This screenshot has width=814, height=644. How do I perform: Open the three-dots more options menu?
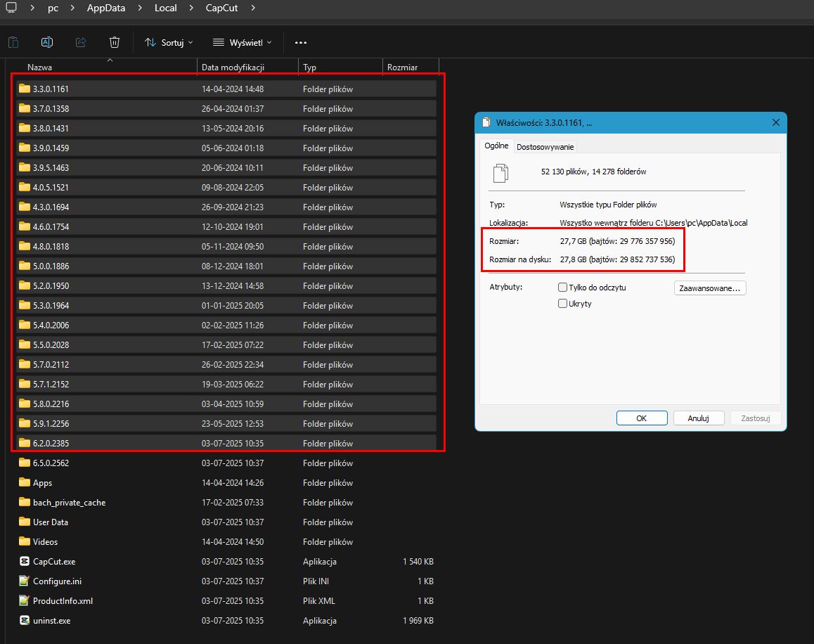tap(300, 43)
